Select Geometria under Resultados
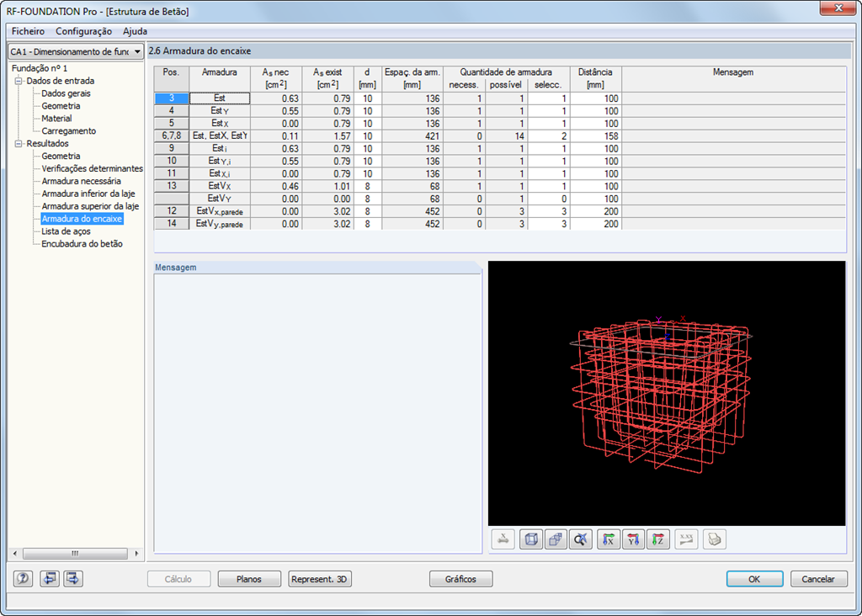The width and height of the screenshot is (862, 616). click(61, 156)
